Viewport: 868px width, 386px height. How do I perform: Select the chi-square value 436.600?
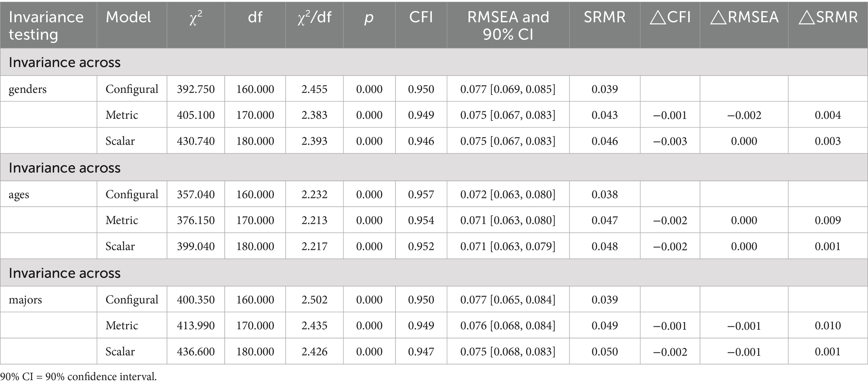click(196, 352)
